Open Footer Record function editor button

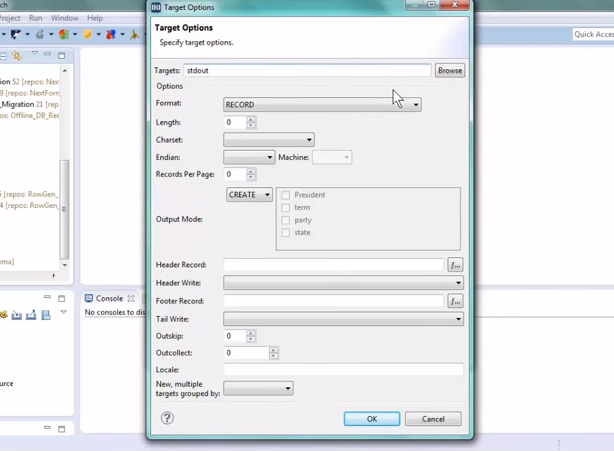(x=455, y=301)
